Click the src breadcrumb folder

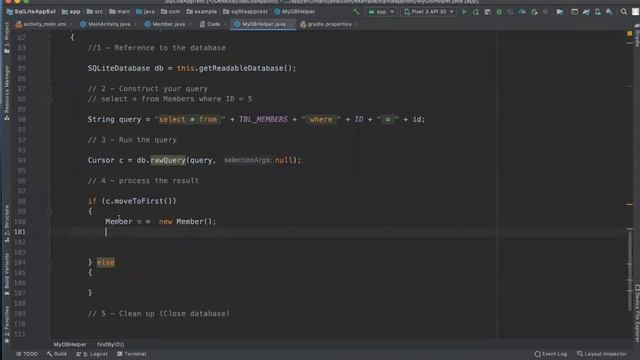click(x=95, y=12)
